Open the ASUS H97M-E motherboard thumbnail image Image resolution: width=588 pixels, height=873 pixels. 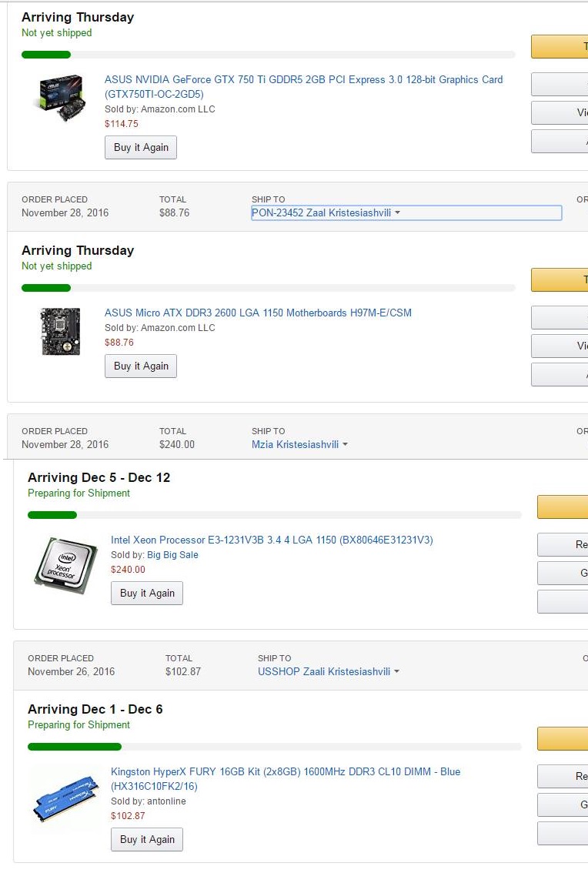click(62, 331)
